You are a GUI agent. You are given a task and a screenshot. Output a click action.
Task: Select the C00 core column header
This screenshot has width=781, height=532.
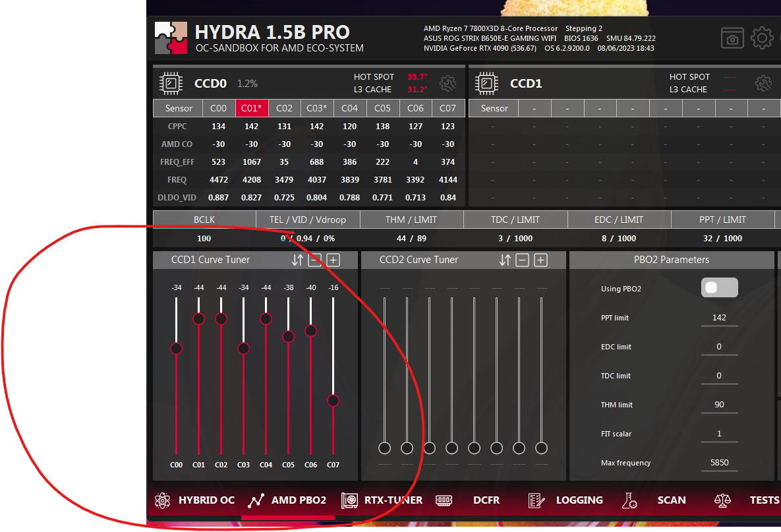pyautogui.click(x=219, y=108)
